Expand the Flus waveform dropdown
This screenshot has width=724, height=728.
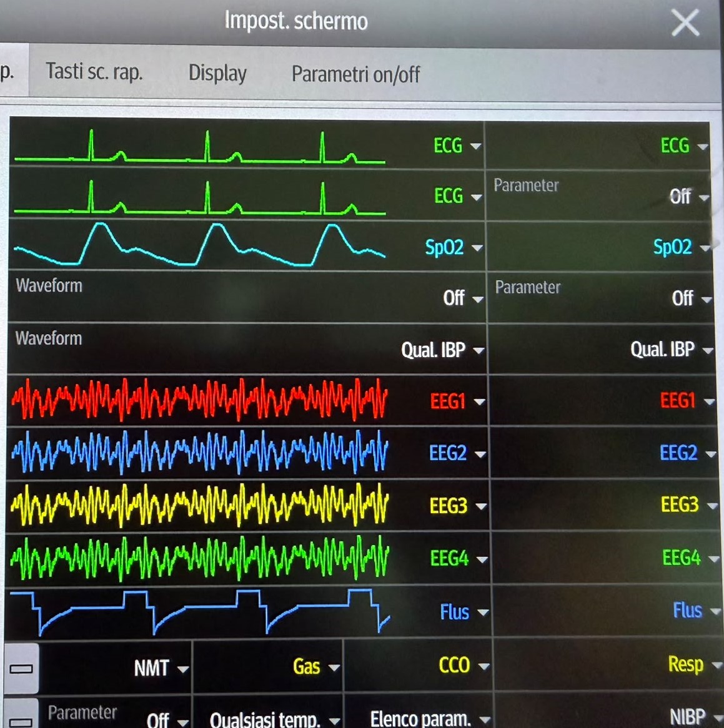click(x=464, y=612)
